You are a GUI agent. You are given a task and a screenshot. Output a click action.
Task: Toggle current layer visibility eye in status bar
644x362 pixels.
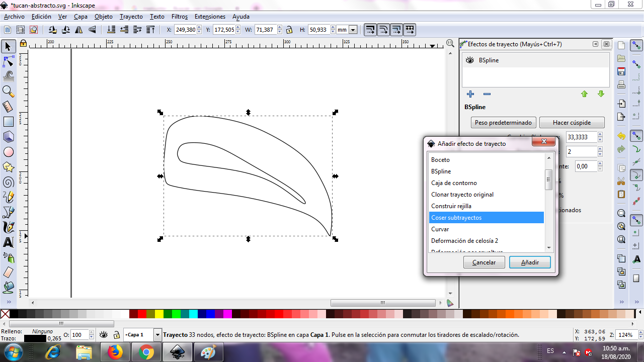pyautogui.click(x=103, y=335)
